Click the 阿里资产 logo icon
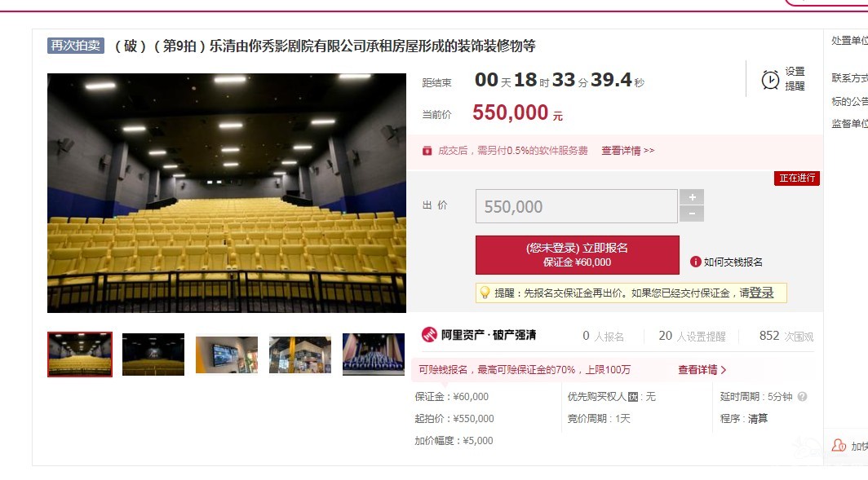Image resolution: width=868 pixels, height=480 pixels. pyautogui.click(x=429, y=335)
